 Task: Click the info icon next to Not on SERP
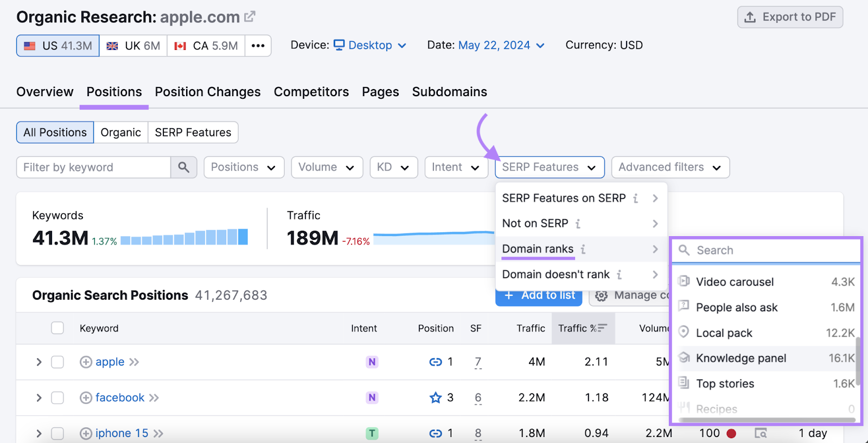(578, 224)
